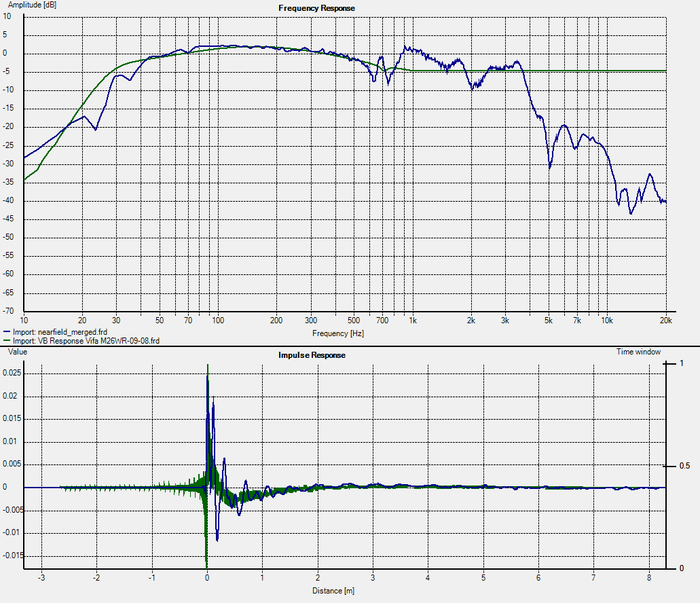Click the 10 amplitude tick label

[x=7, y=16]
